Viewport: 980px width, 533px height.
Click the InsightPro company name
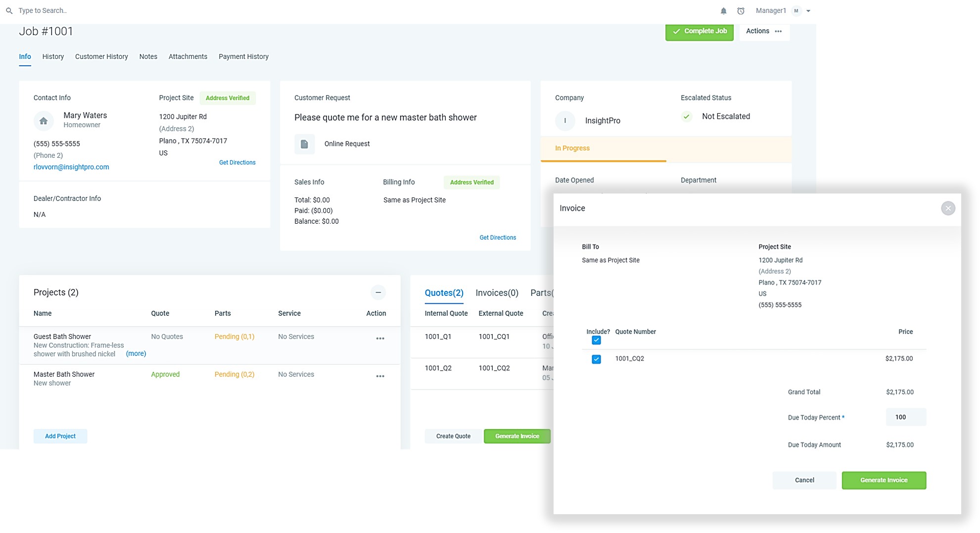603,121
